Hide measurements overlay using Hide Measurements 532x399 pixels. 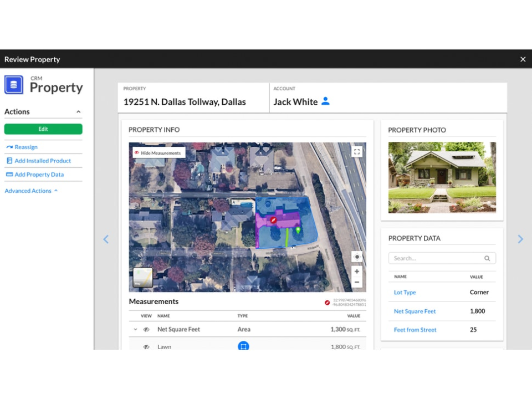coord(158,152)
